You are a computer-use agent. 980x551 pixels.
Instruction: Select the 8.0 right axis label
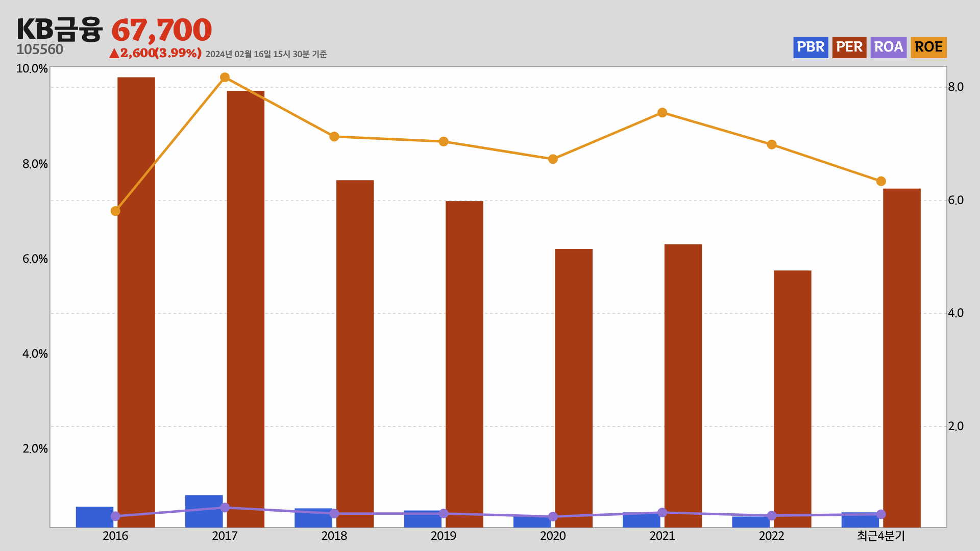[x=955, y=87]
